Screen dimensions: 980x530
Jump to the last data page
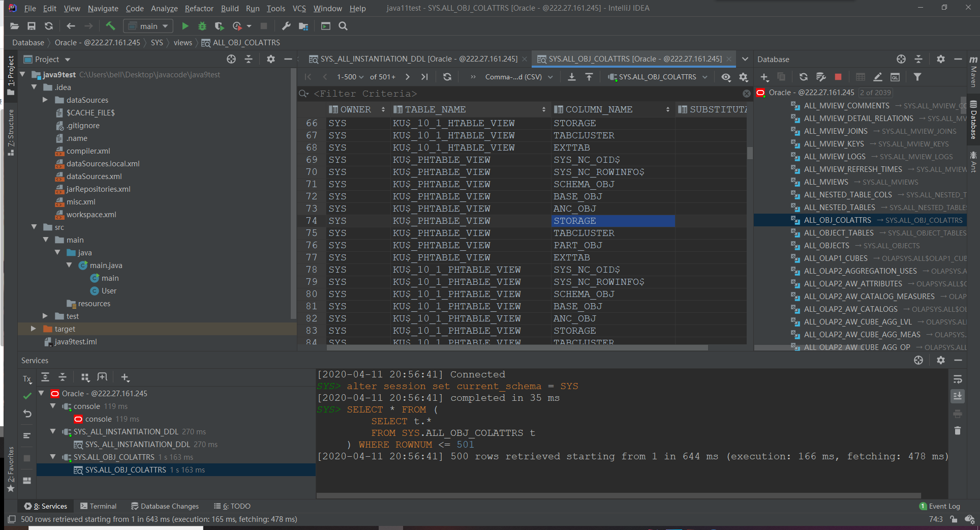click(x=424, y=77)
